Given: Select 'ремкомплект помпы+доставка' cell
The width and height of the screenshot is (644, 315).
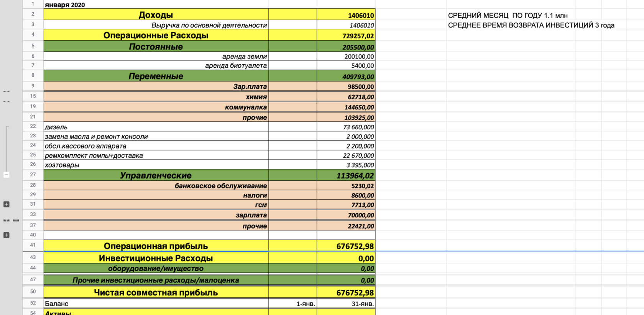Looking at the screenshot, I should [156, 155].
